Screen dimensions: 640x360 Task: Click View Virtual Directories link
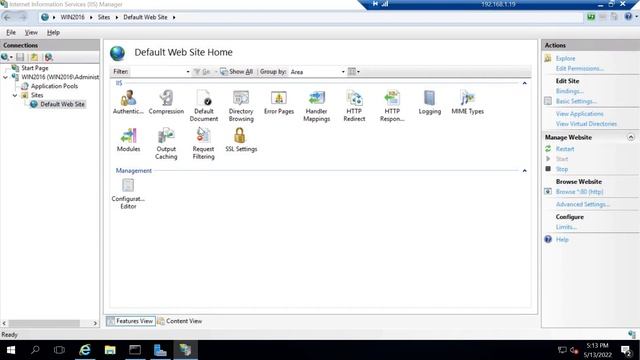(586, 124)
